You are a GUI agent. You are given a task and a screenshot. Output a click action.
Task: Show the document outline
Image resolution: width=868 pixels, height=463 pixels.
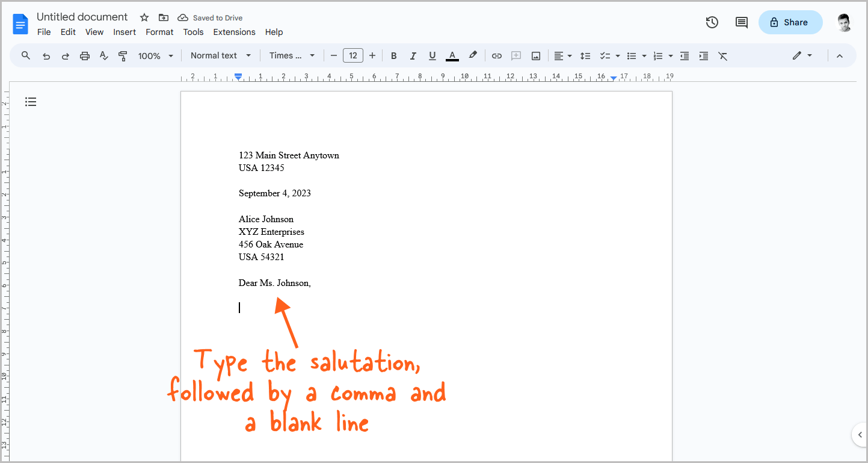[31, 102]
